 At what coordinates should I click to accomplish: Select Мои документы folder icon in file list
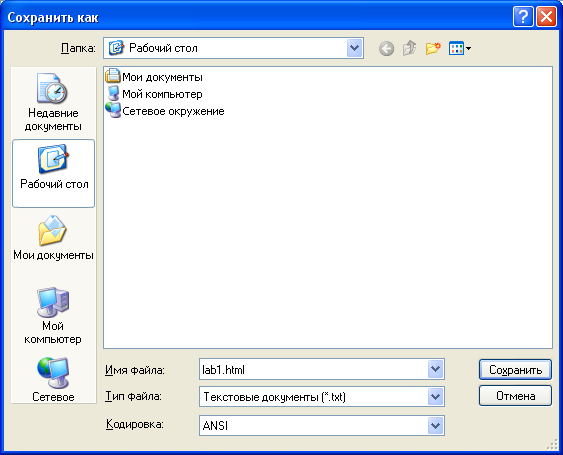[113, 76]
